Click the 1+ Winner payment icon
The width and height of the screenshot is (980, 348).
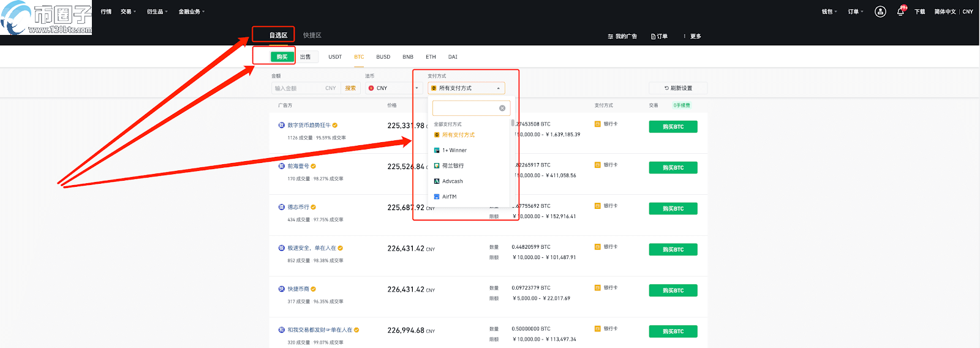437,150
